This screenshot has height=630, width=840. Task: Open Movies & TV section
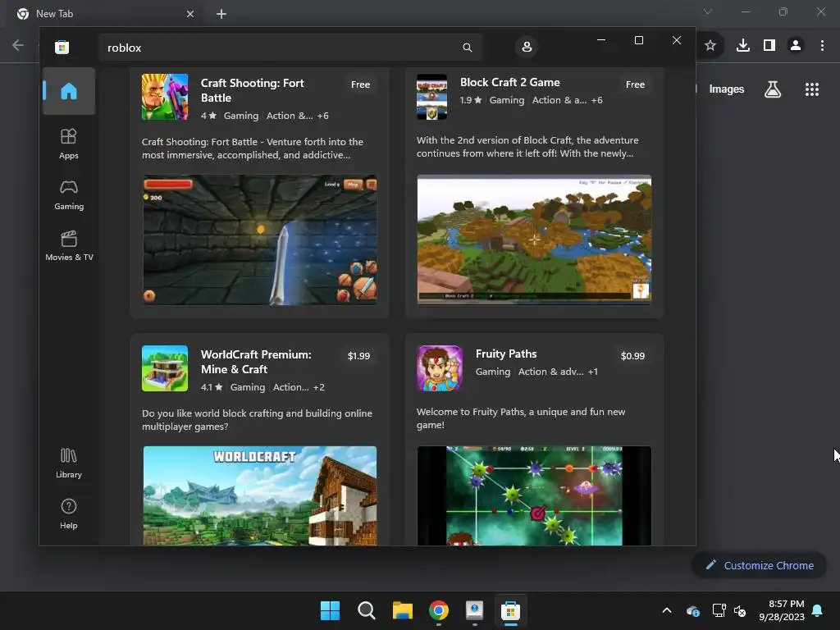[69, 246]
